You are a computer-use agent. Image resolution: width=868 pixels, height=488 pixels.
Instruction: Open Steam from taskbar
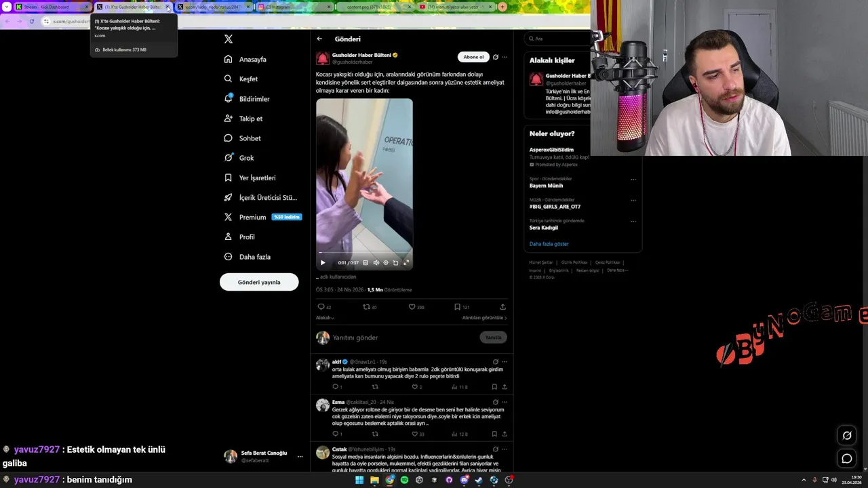(x=479, y=480)
